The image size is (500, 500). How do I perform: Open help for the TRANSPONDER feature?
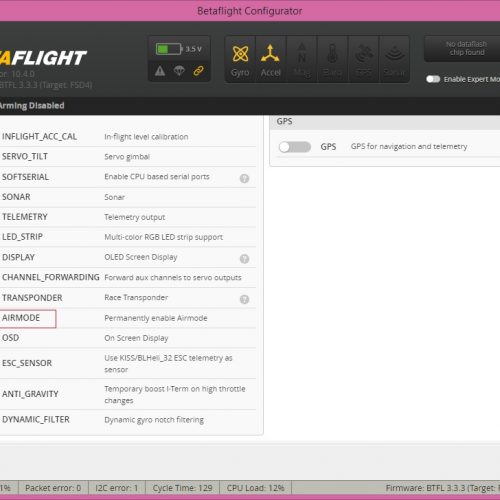tap(244, 299)
